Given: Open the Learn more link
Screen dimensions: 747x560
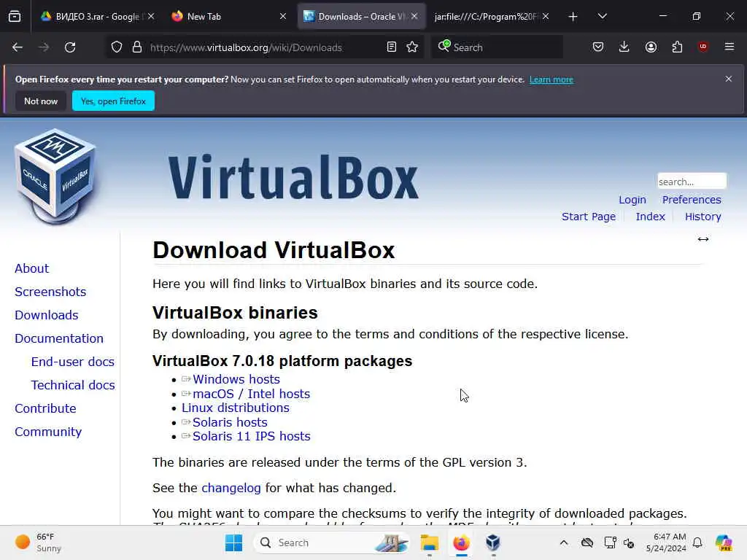Looking at the screenshot, I should click(x=551, y=79).
